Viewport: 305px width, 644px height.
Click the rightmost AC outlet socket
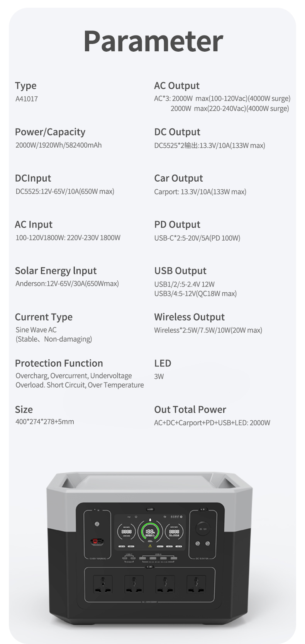pyautogui.click(x=196, y=585)
